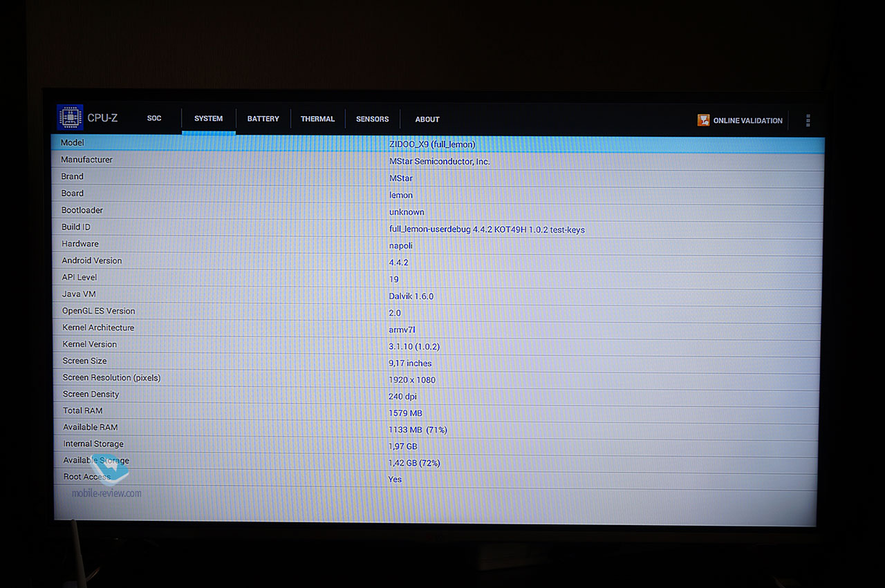Select the SYSTEM tab
885x588 pixels.
tap(208, 119)
